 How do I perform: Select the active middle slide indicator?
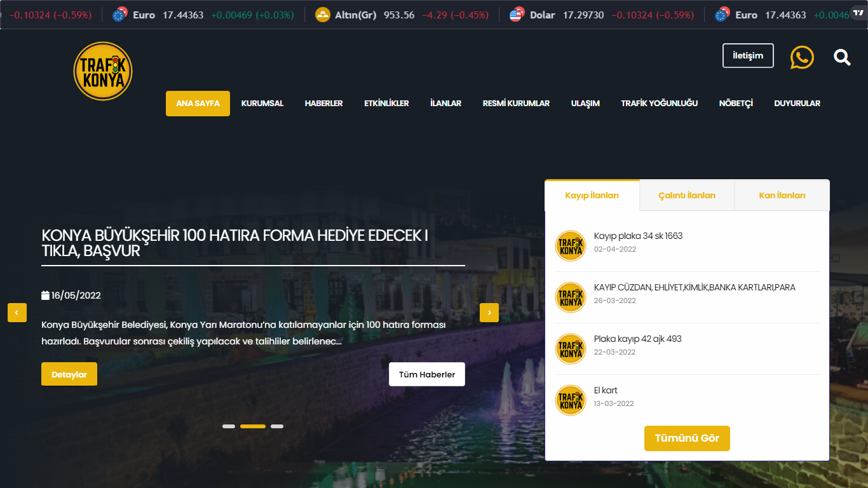[x=253, y=426]
